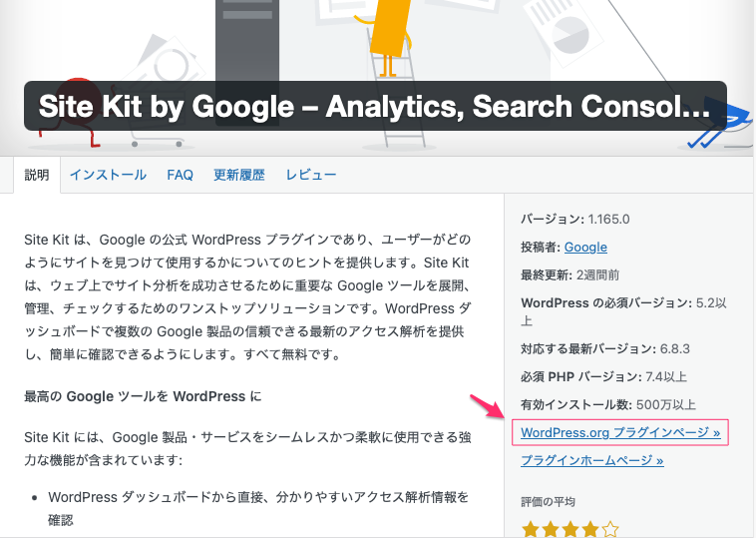This screenshot has height=538, width=756.
Task: Click the 評価の平均 rating label
Action: (548, 501)
